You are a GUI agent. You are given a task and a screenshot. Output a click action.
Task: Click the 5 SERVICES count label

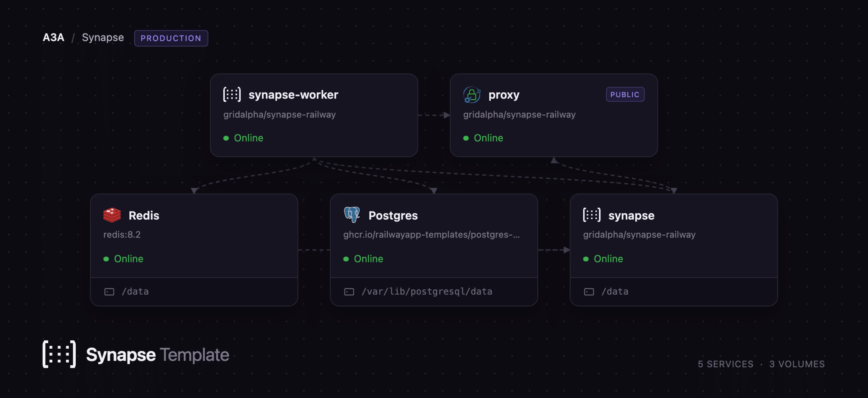(726, 364)
